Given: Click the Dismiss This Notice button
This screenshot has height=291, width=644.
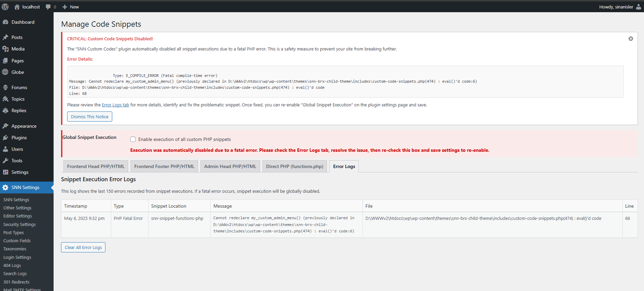Looking at the screenshot, I should click(x=90, y=117).
